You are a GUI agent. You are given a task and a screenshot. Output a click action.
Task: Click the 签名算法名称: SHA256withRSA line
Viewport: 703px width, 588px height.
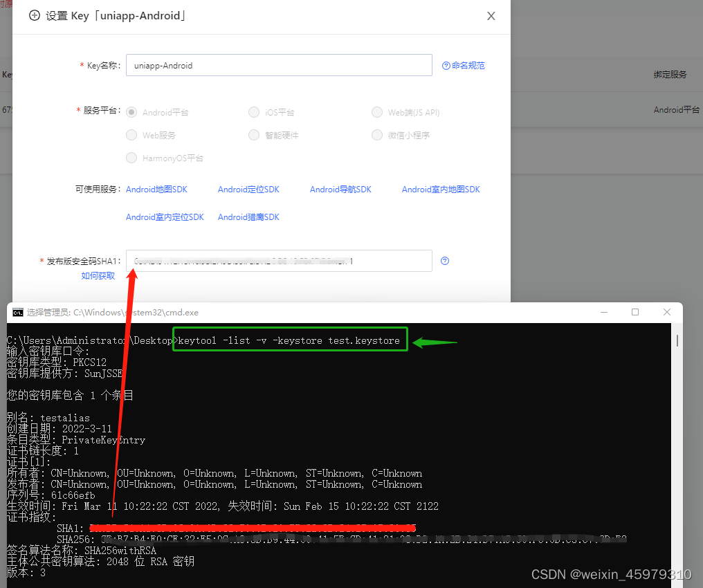82,551
